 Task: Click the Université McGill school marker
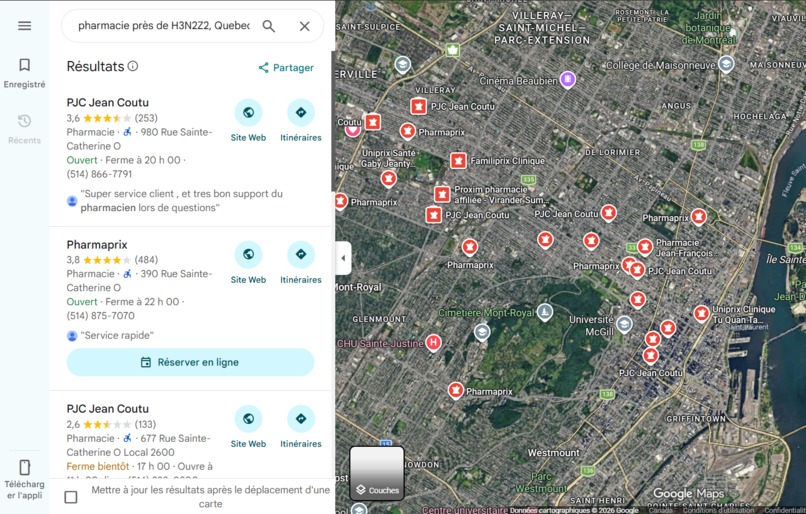[624, 324]
